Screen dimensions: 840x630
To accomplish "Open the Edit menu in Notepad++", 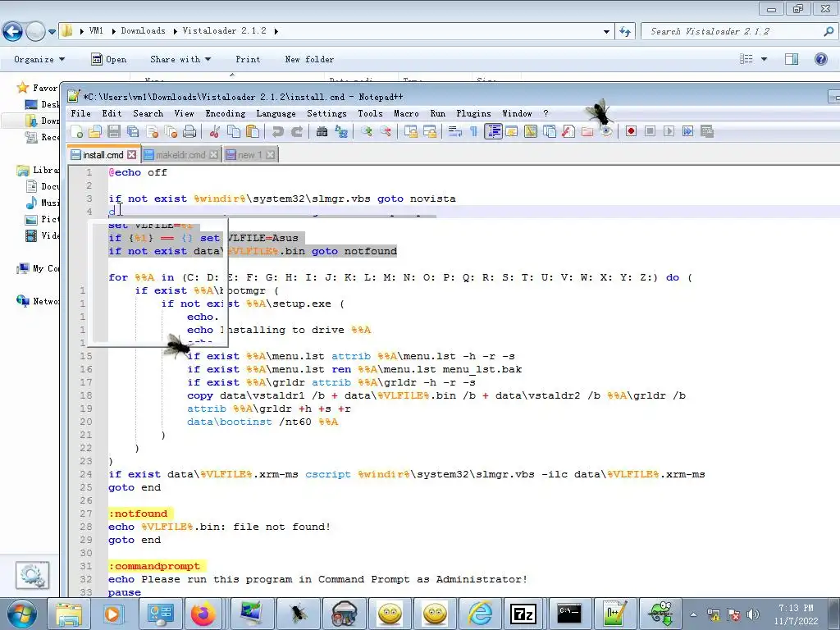I will coord(112,113).
